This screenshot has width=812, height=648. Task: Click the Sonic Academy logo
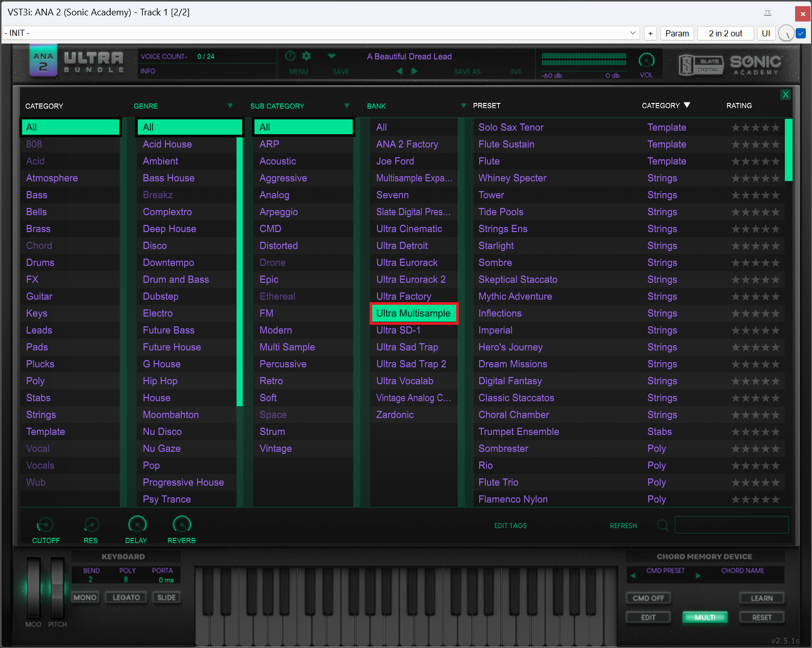pyautogui.click(x=755, y=65)
